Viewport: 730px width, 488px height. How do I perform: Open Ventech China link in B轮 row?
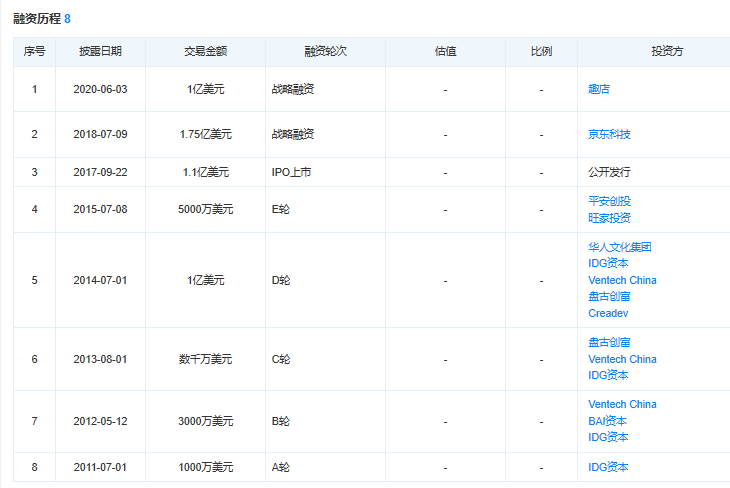pyautogui.click(x=622, y=404)
